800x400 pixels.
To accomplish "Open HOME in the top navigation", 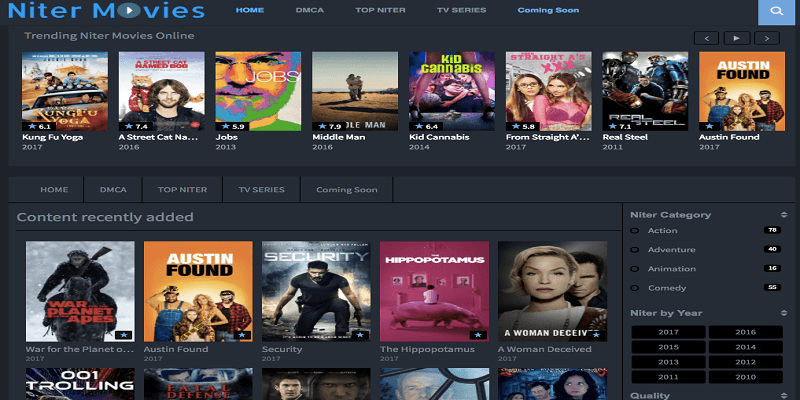I will tap(249, 10).
